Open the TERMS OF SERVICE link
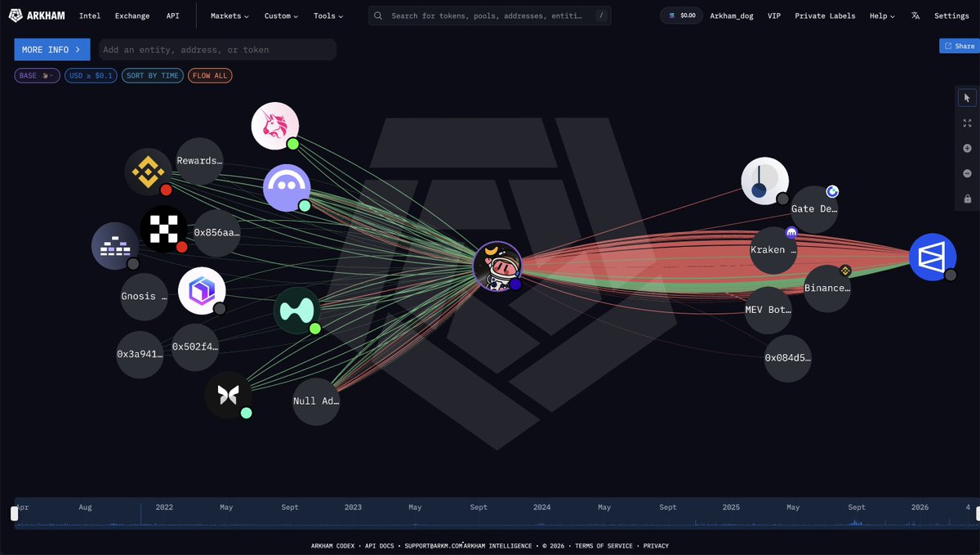Viewport: 980px width, 555px height. (604, 545)
